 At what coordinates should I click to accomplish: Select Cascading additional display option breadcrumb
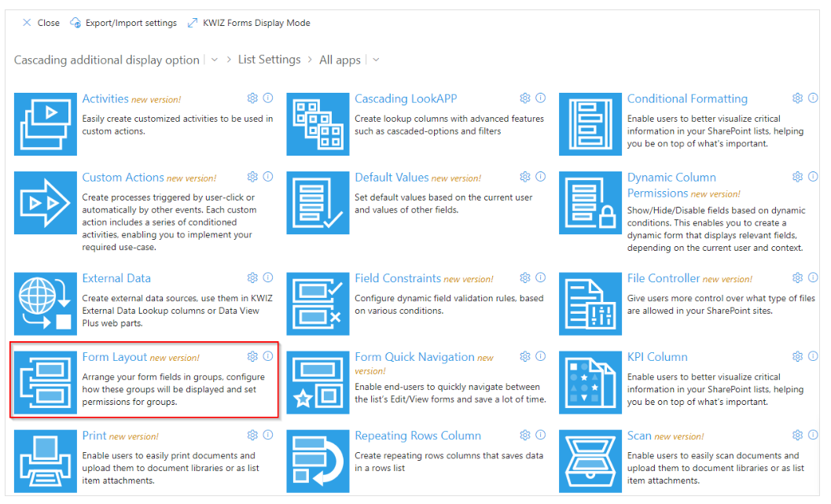coord(106,60)
